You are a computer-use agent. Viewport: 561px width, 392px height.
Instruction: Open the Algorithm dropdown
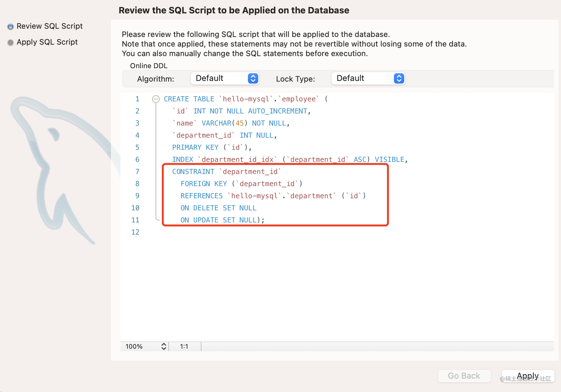[x=225, y=78]
